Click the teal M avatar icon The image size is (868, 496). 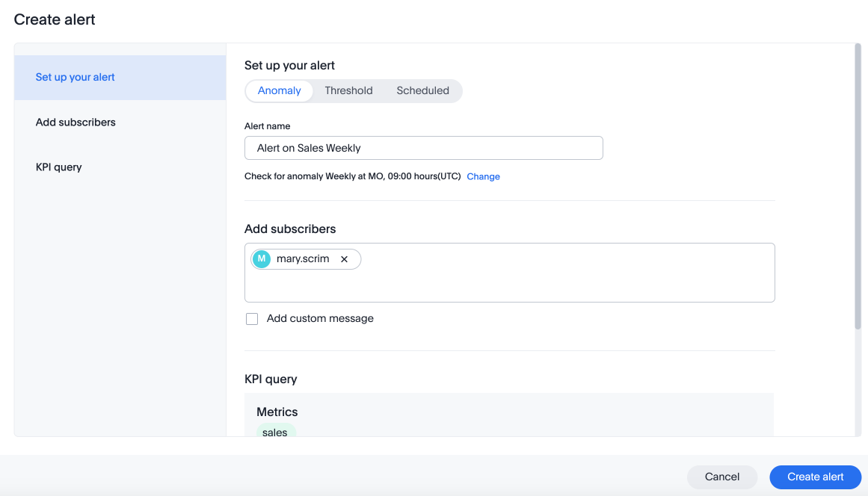(x=262, y=259)
